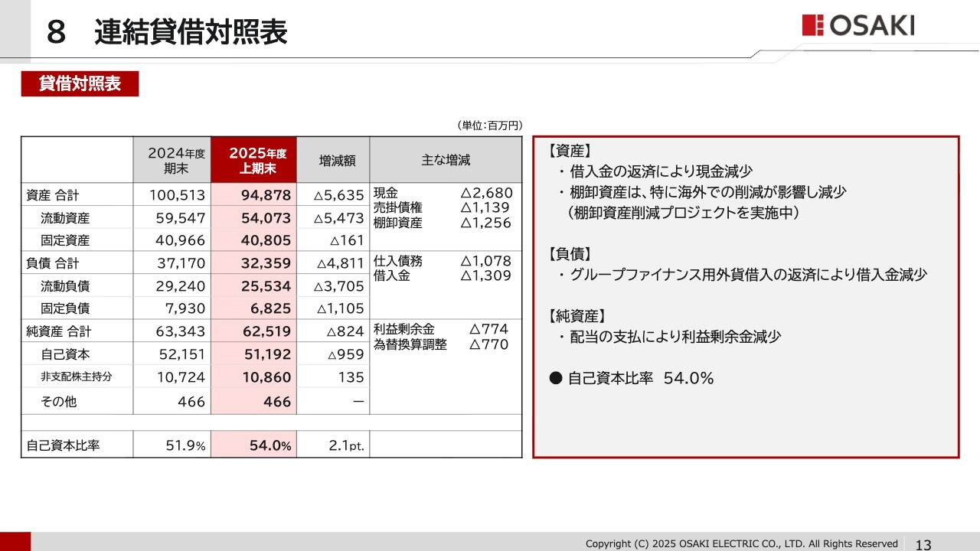Click the page number 13

(923, 544)
